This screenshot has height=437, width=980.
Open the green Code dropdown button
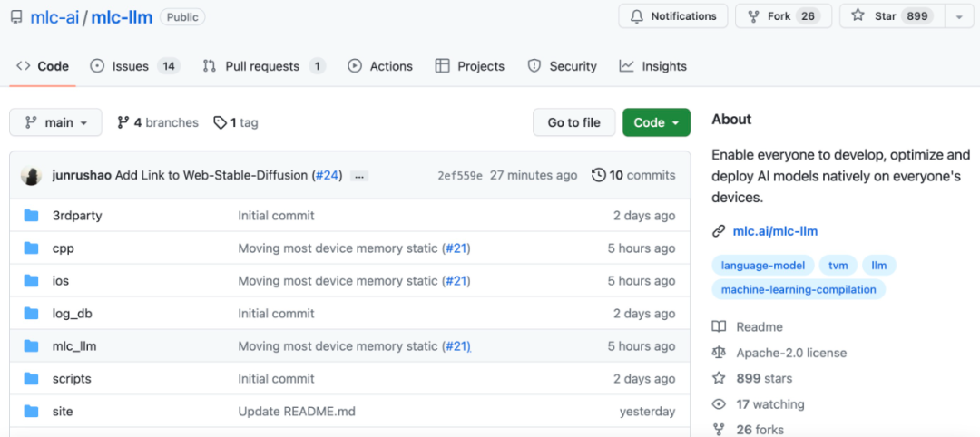pyautogui.click(x=656, y=122)
